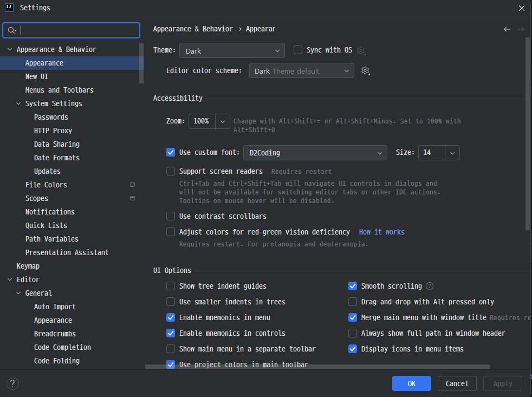Image resolution: width=532 pixels, height=397 pixels.
Task: Close the Settings dialog
Action: [x=522, y=8]
